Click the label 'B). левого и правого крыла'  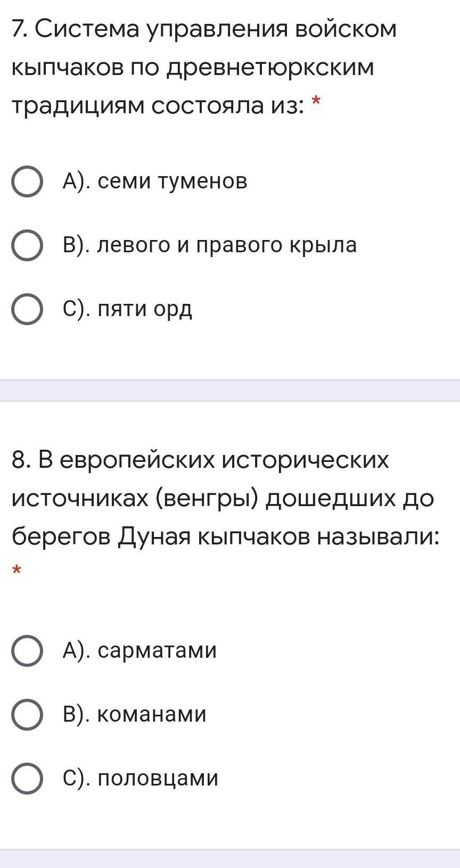210,245
